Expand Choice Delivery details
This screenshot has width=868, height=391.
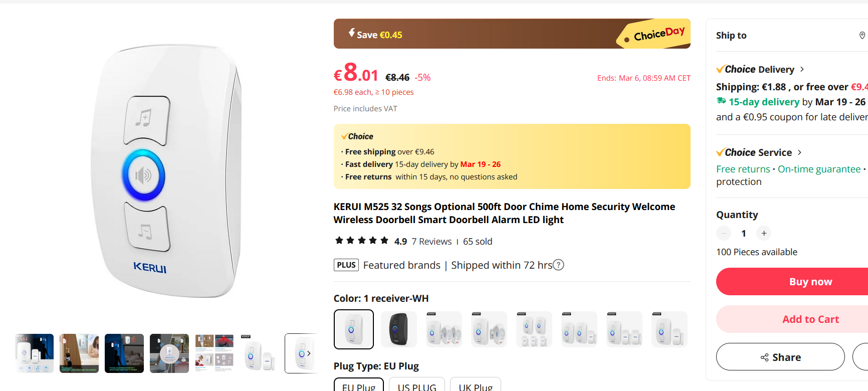pyautogui.click(x=802, y=69)
